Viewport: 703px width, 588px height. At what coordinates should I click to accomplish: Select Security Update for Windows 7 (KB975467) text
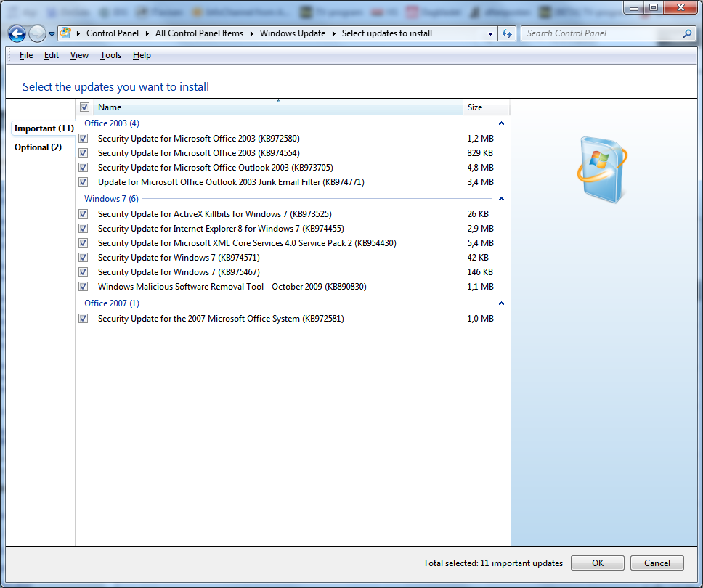coord(179,272)
